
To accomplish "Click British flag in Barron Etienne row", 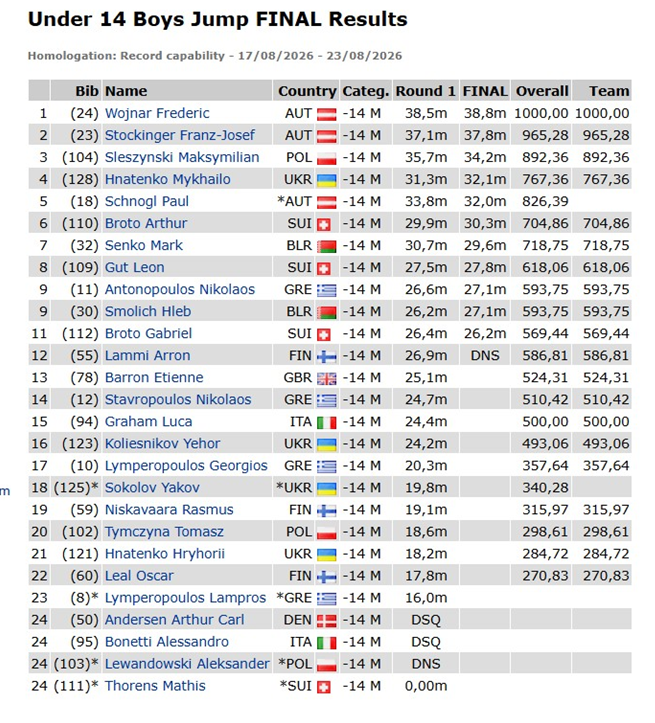I will tap(326, 379).
